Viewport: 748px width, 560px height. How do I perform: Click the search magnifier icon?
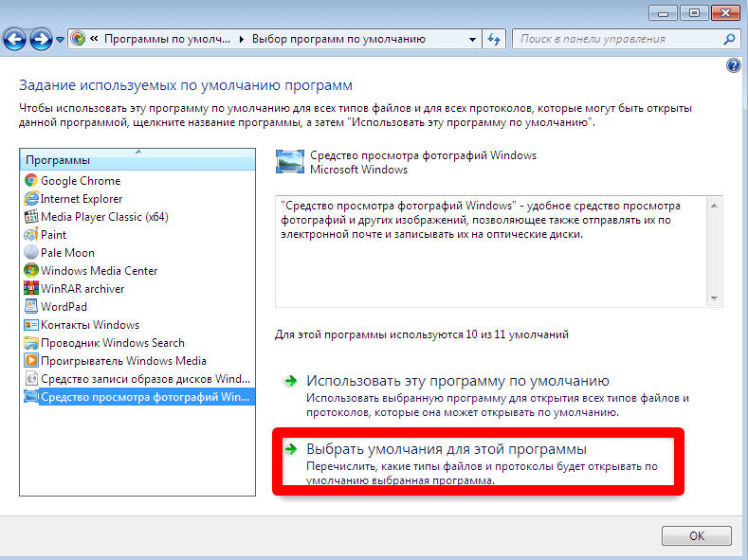pyautogui.click(x=729, y=39)
